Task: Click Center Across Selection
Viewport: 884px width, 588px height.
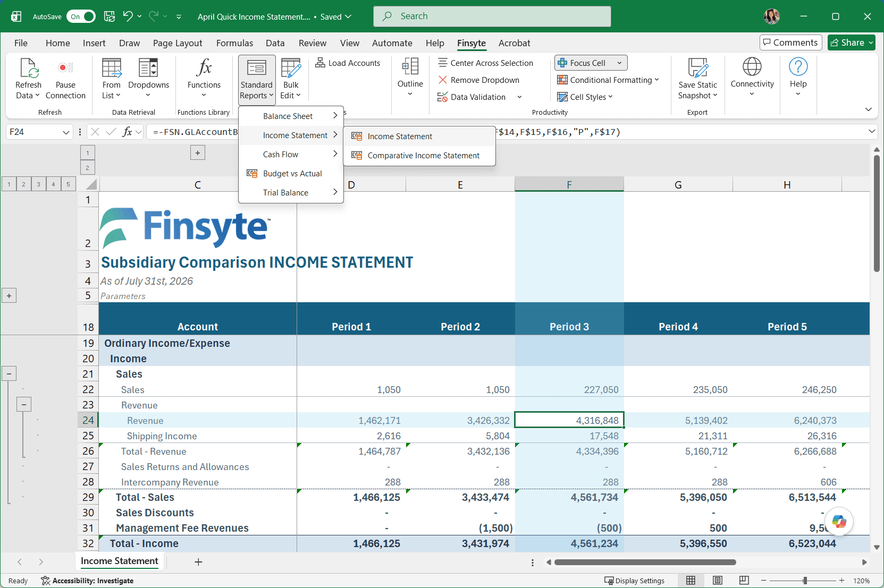Action: point(485,63)
